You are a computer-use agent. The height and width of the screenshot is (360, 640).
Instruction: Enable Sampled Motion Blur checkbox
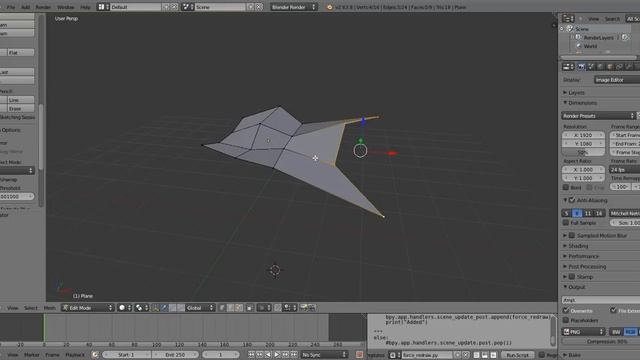click(572, 236)
